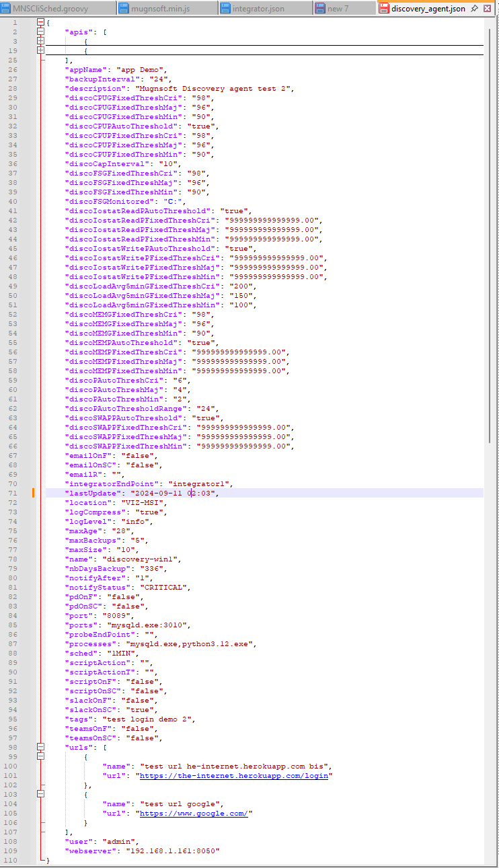Viewport: 499px width, 868px height.
Task: Collapse the root object fold at line 1
Action: coord(41,22)
